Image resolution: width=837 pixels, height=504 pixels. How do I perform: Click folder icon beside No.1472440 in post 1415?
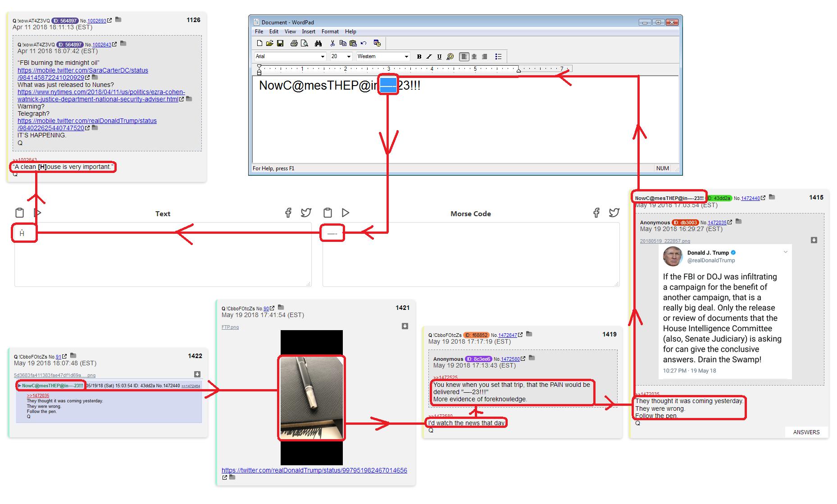click(772, 197)
